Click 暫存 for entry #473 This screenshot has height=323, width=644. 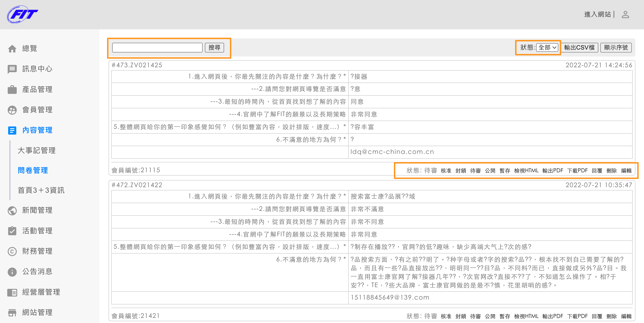[505, 171]
